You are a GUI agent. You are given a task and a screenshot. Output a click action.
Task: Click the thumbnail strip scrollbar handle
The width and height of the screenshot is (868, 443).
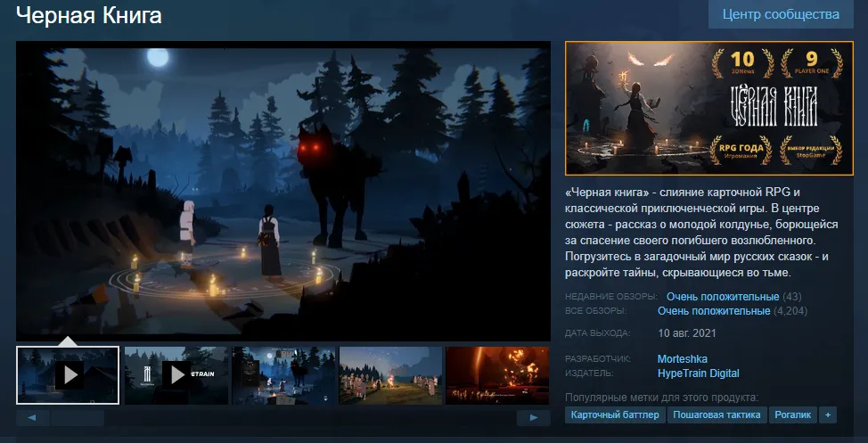pos(77,417)
